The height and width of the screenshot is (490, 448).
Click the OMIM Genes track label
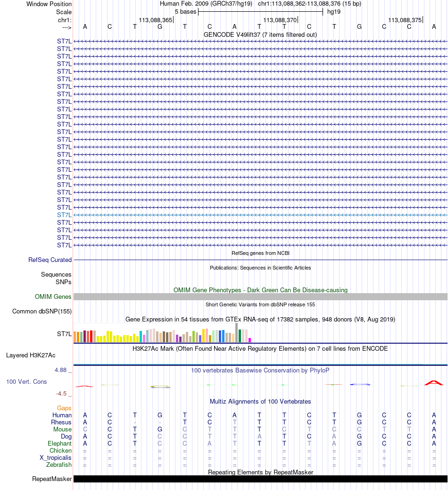point(53,296)
